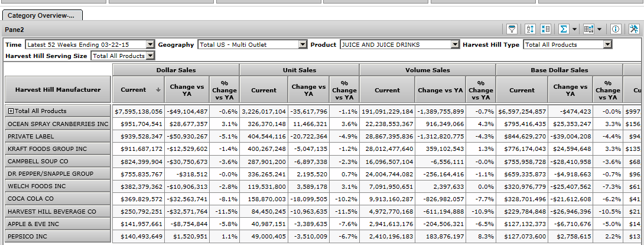Select the OCEAN SPRAY CRANBERRIES INC row

point(58,124)
